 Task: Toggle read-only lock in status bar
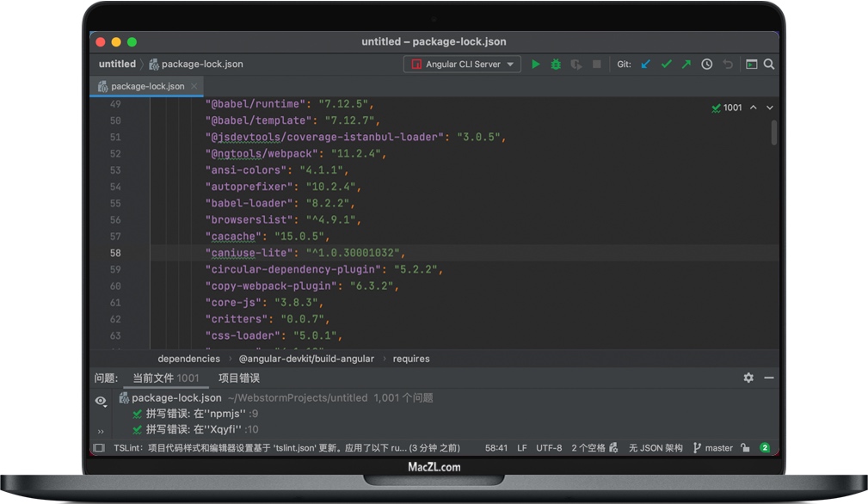[x=745, y=447]
